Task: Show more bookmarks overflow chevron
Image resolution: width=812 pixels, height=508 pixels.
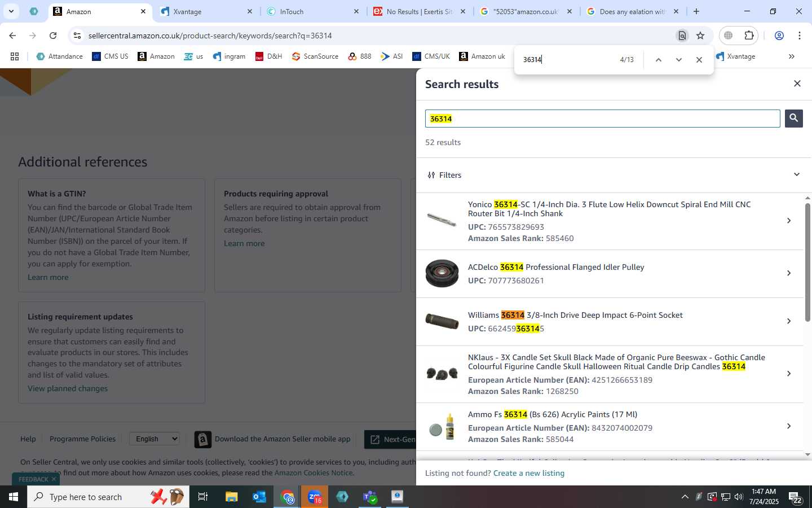Action: click(791, 56)
